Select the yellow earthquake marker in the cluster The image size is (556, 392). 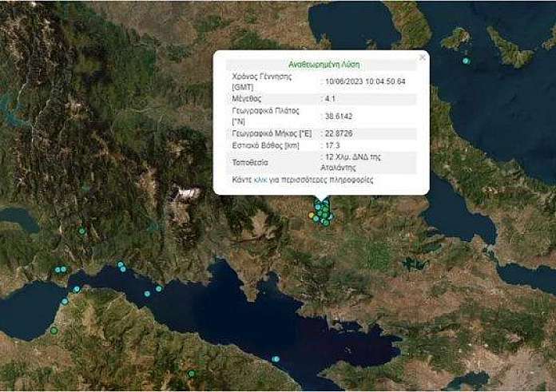click(x=312, y=215)
